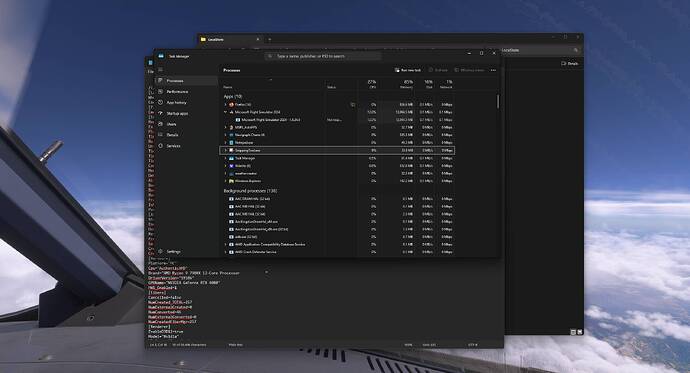This screenshot has height=373, width=690.
Task: Open Task Manager Settings
Action: click(x=187, y=251)
